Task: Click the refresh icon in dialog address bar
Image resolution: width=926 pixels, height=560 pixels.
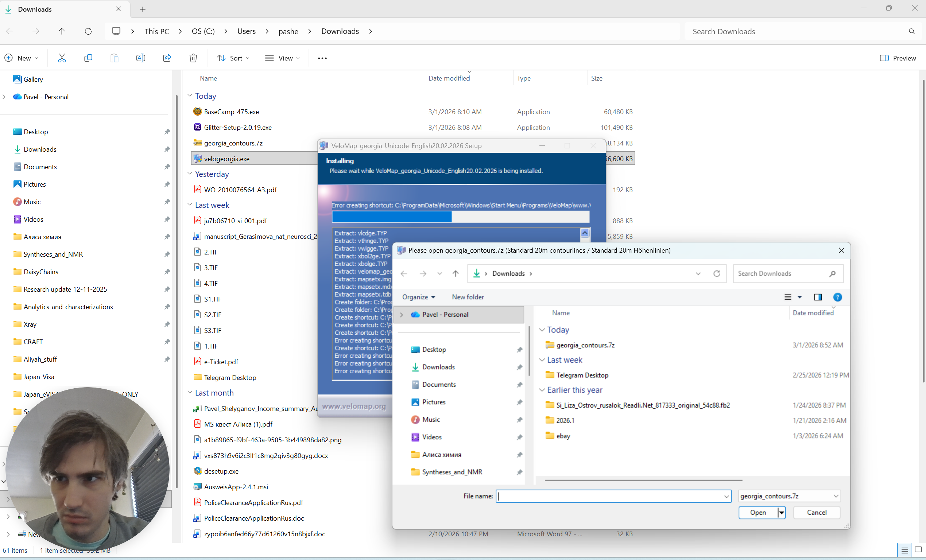Action: point(717,273)
